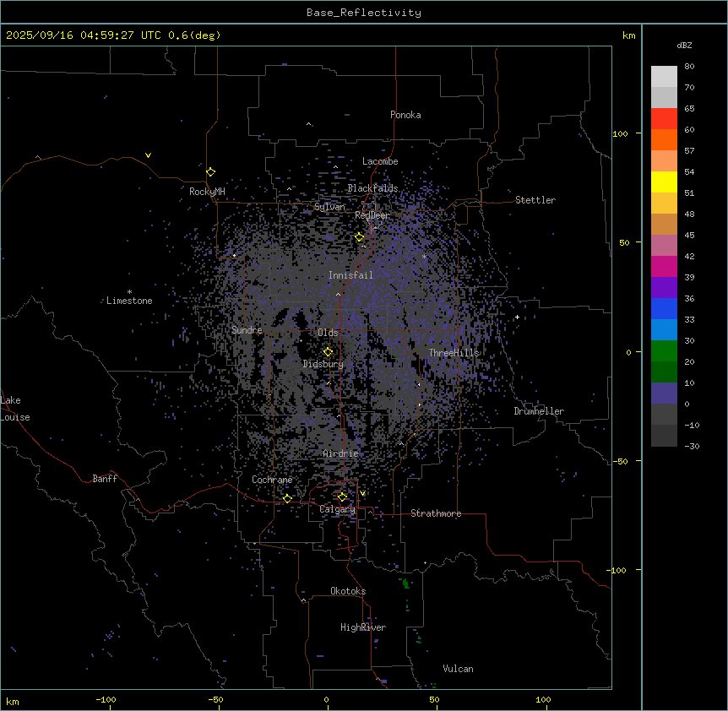Click the Didsbury city label
Image resolution: width=728 pixels, height=711 pixels.
[x=323, y=364]
